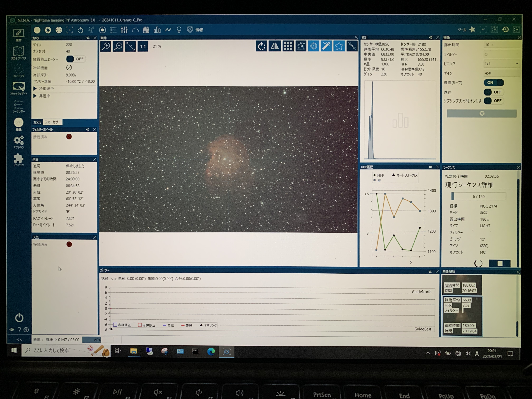Screen dimensions: 532x399
Task: Click the clock history tool icon
Action: tap(505, 30)
